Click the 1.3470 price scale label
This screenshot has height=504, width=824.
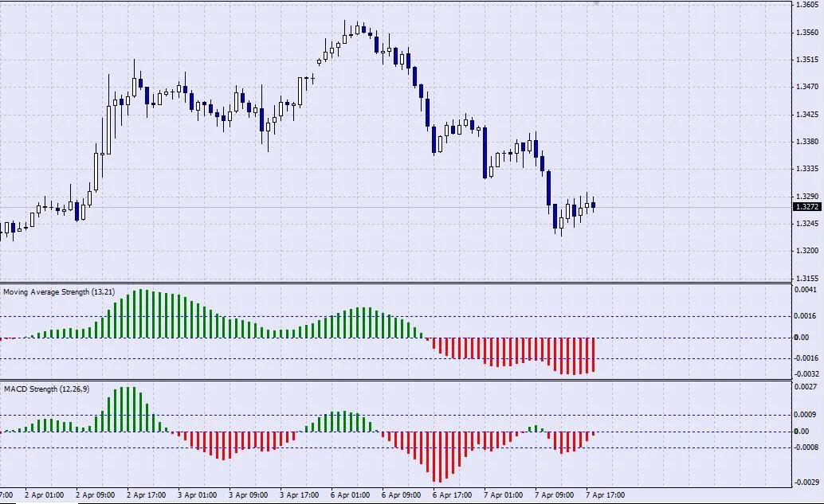tap(806, 87)
